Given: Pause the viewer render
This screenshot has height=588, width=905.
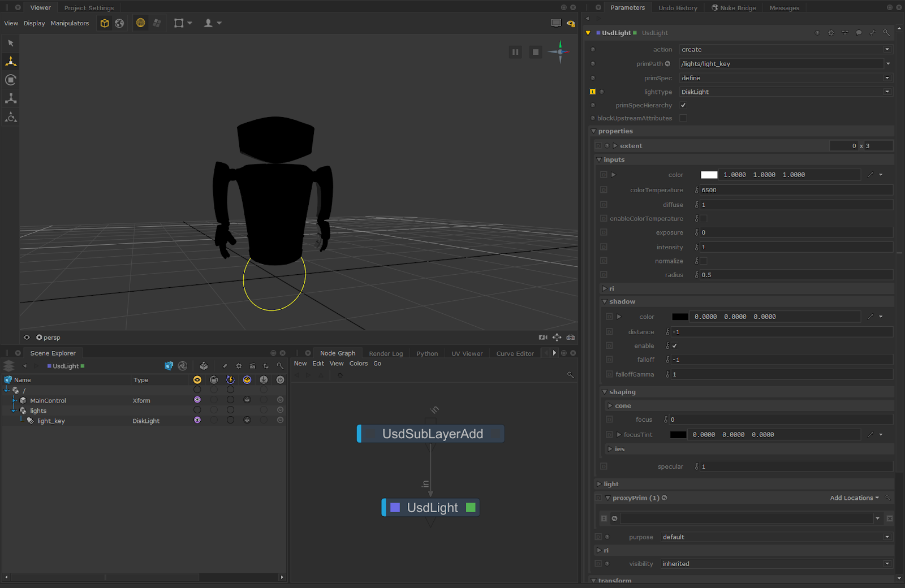Looking at the screenshot, I should click(x=515, y=52).
